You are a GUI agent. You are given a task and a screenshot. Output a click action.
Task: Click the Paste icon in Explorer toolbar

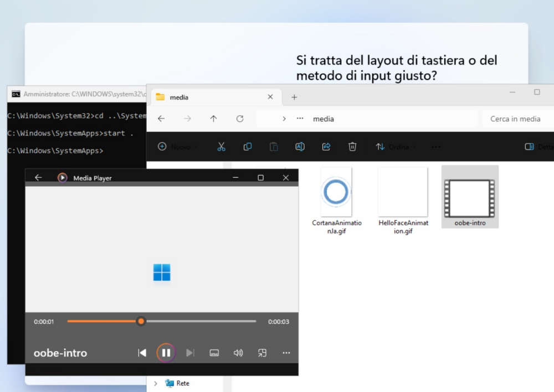point(274,147)
